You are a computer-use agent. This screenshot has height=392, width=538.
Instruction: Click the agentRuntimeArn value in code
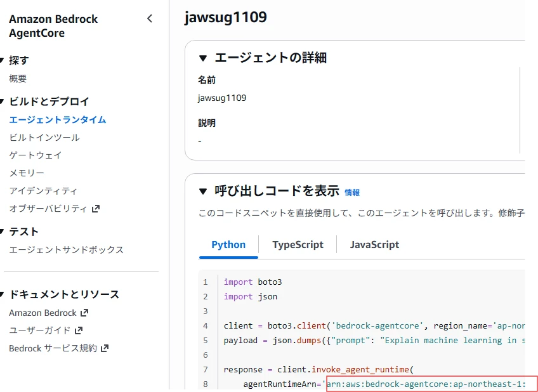pyautogui.click(x=426, y=384)
